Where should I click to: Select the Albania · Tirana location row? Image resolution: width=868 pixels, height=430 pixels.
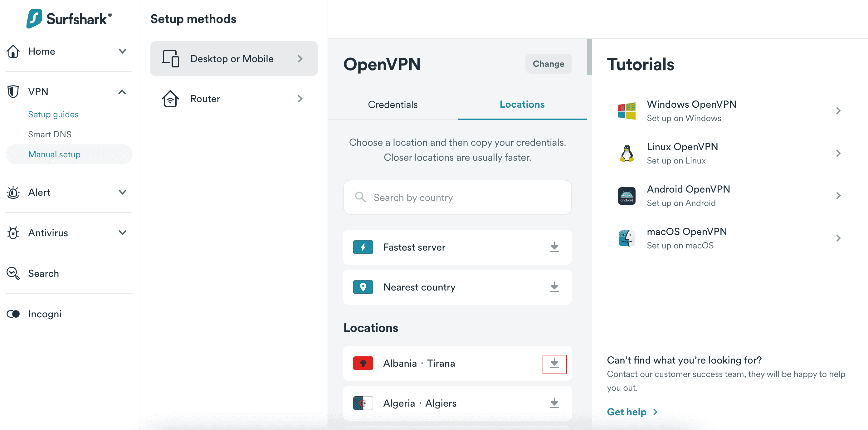pyautogui.click(x=457, y=363)
